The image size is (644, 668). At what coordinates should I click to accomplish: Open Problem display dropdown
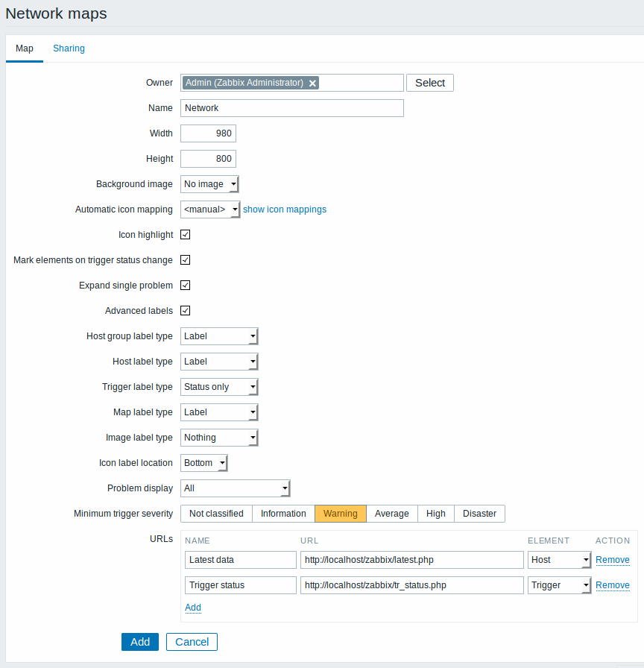[235, 488]
